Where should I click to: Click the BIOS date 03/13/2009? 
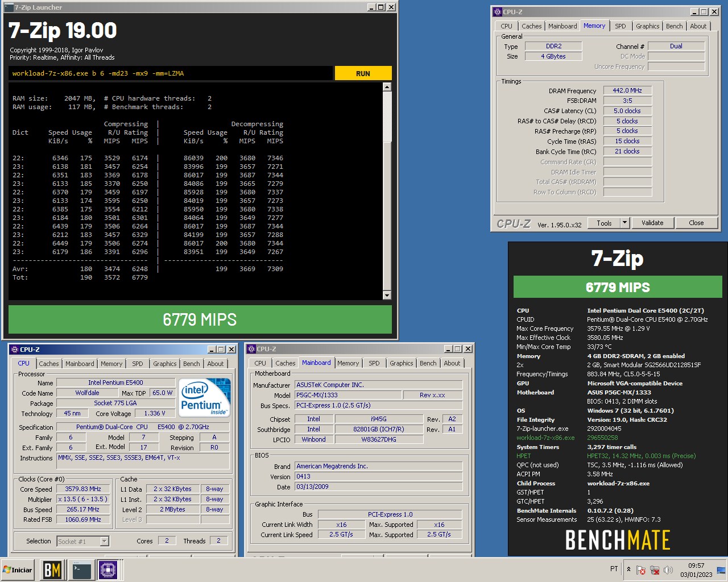point(379,487)
